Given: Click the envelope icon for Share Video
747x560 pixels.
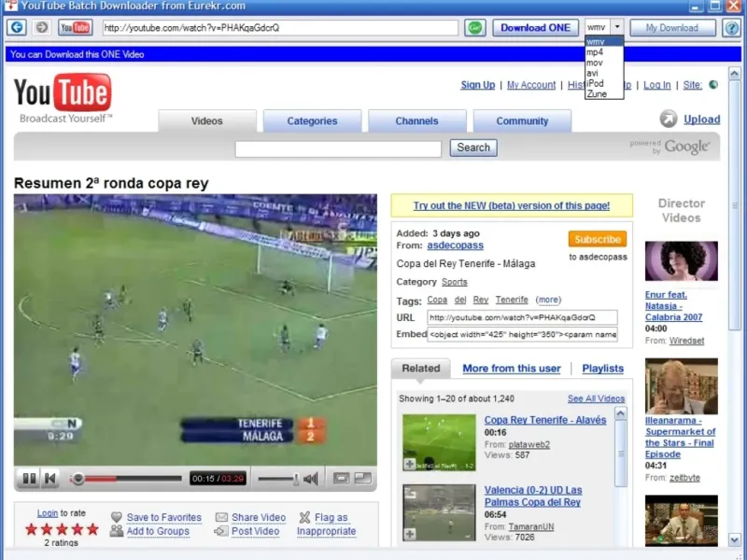Looking at the screenshot, I should click(221, 517).
